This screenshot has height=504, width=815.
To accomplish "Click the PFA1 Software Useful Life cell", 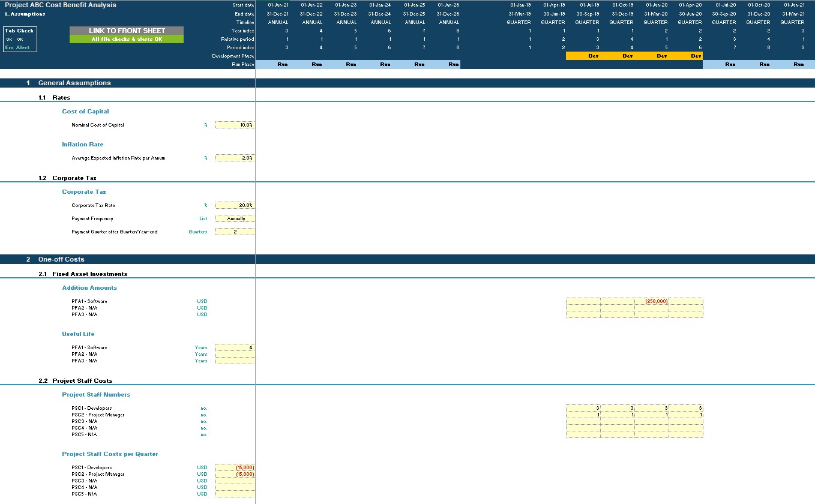I will click(235, 347).
